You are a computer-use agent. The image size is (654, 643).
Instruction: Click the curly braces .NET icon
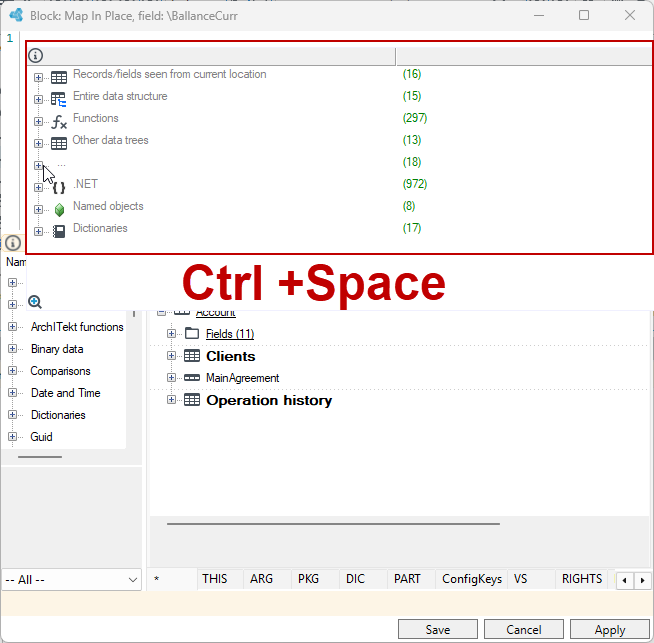click(x=59, y=188)
